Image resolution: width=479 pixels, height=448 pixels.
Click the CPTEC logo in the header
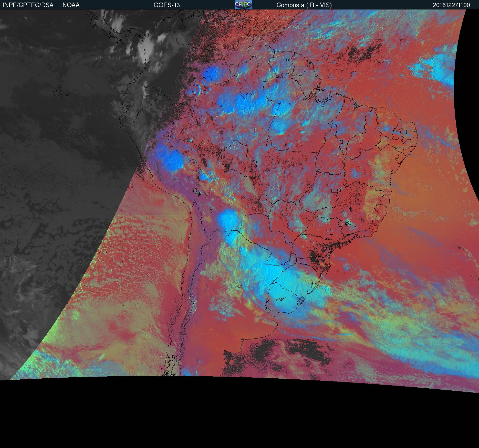point(243,5)
